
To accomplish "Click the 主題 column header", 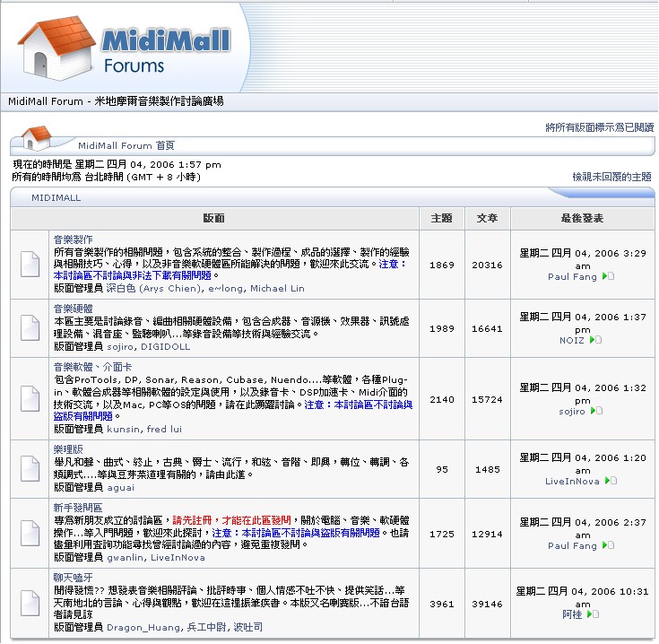I will (x=441, y=218).
